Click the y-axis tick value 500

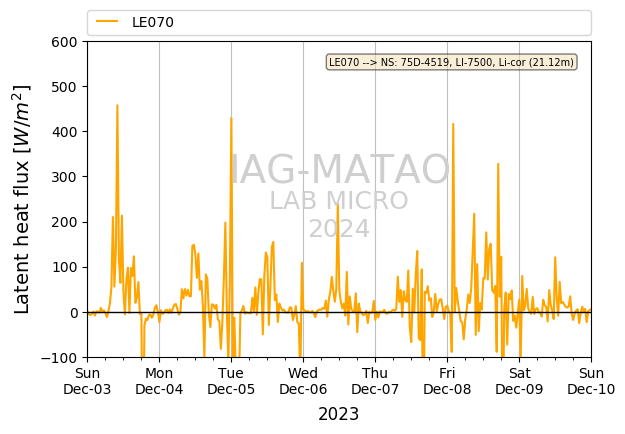(64, 87)
